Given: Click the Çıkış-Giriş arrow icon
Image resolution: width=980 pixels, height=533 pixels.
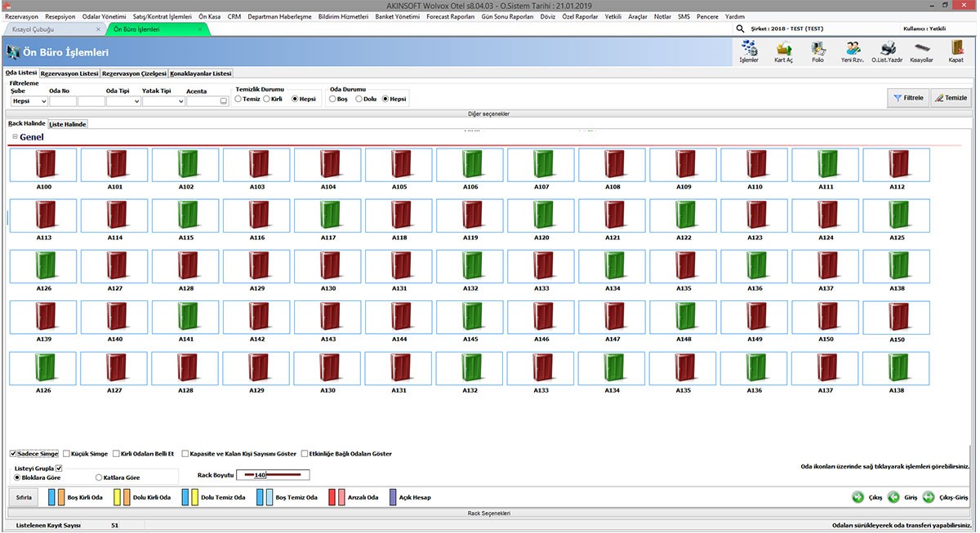Looking at the screenshot, I should (x=928, y=497).
